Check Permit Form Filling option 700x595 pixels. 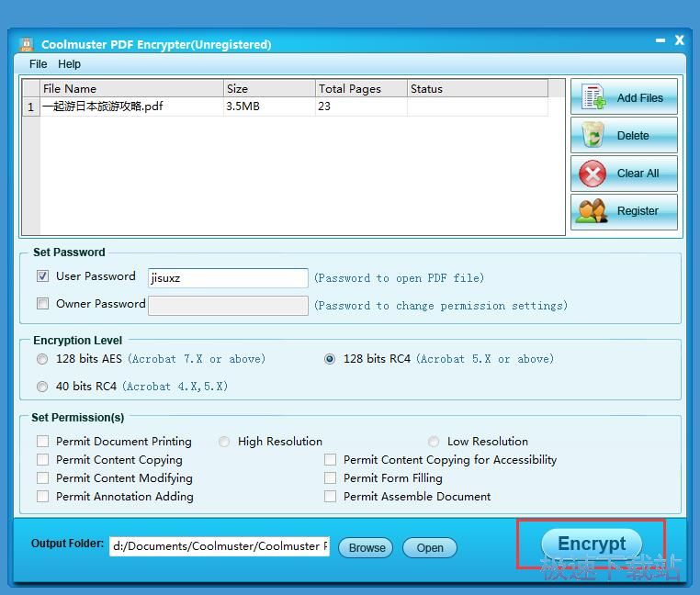(x=331, y=478)
